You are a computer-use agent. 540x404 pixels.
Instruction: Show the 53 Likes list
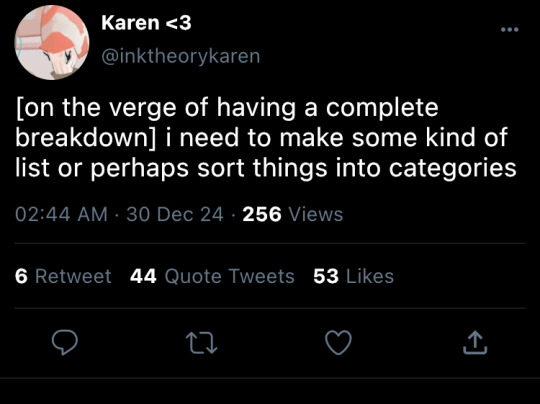(x=353, y=276)
